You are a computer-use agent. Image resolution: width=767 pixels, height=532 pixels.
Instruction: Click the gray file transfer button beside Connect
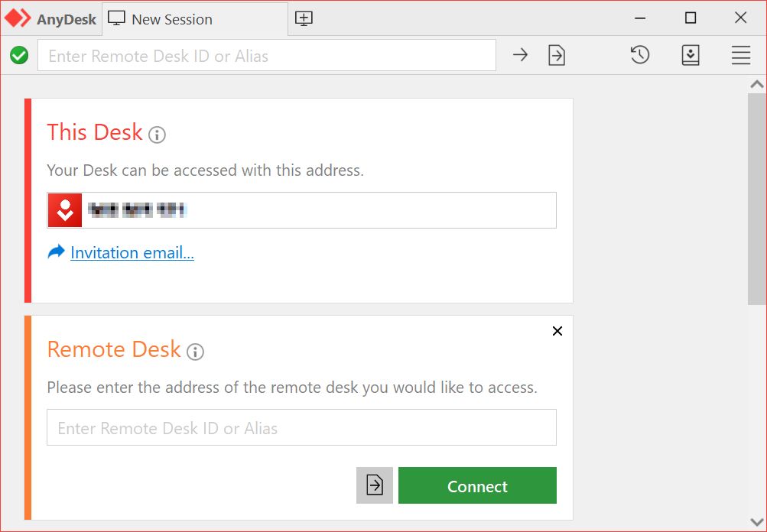[x=375, y=485]
